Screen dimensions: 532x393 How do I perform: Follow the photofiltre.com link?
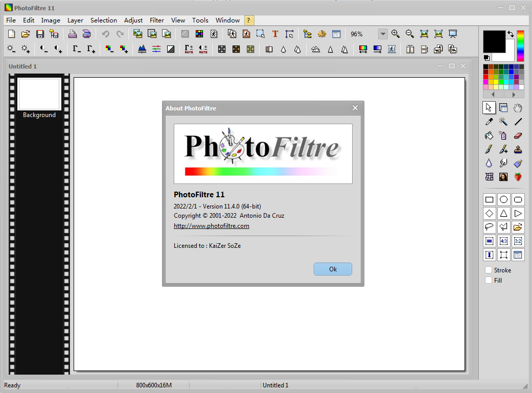point(211,225)
